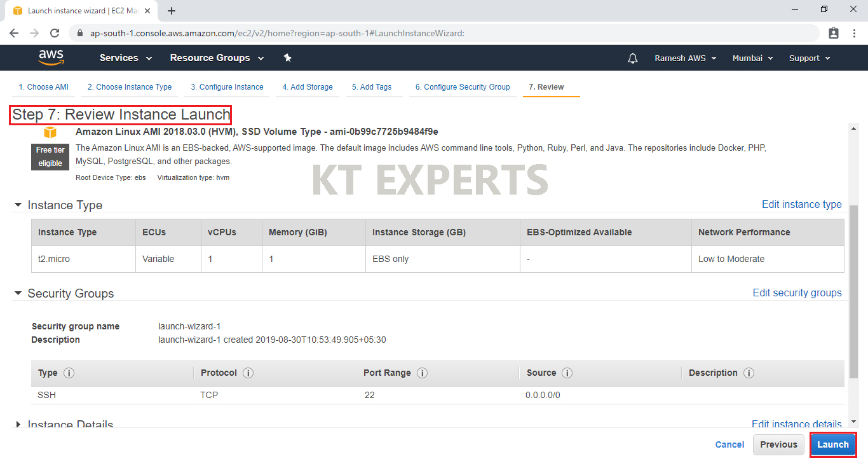This screenshot has height=461, width=868.
Task: Click info icon next to Protocol column
Action: pos(248,373)
